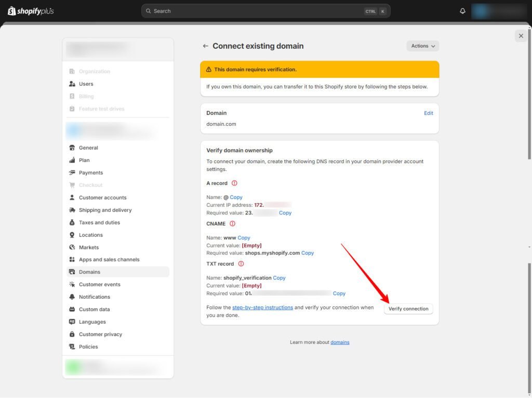The image size is (532, 398).
Task: Click the top Search field
Action: [x=265, y=11]
